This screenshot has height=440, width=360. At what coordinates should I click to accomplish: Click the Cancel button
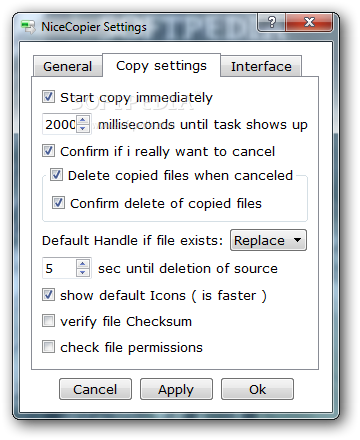click(95, 389)
